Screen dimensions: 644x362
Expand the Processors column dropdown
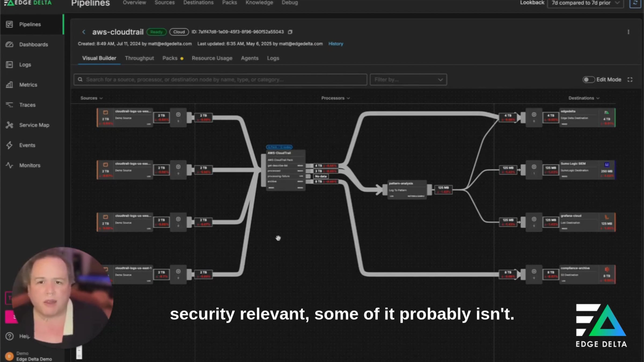tap(335, 98)
